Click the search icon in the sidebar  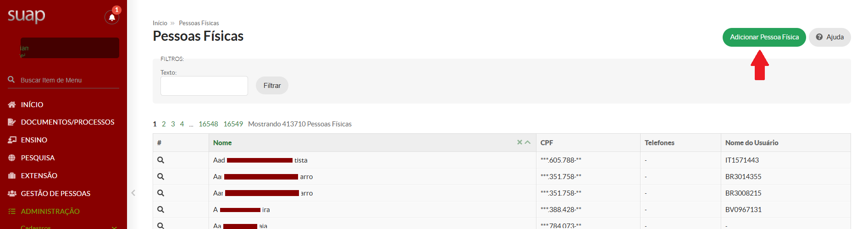pos(11,80)
